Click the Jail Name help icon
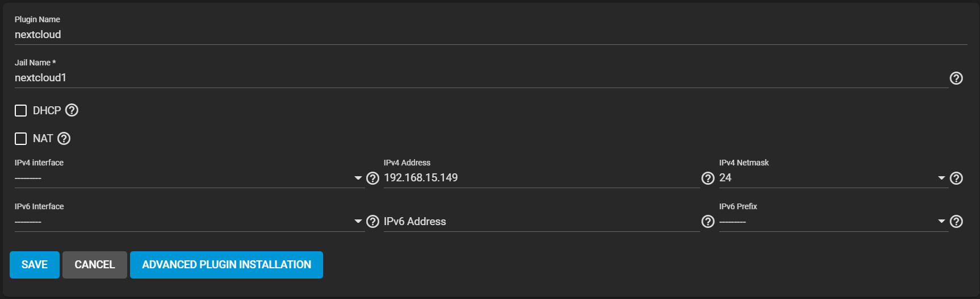This screenshot has width=980, height=299. coord(956,78)
